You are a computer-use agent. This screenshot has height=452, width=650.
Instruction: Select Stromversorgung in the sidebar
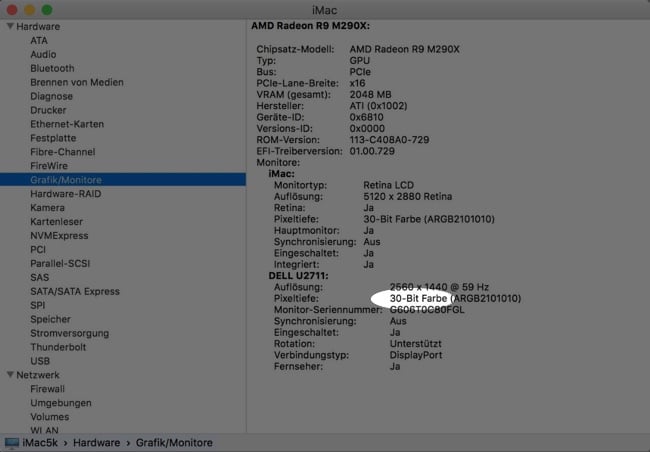pos(70,333)
